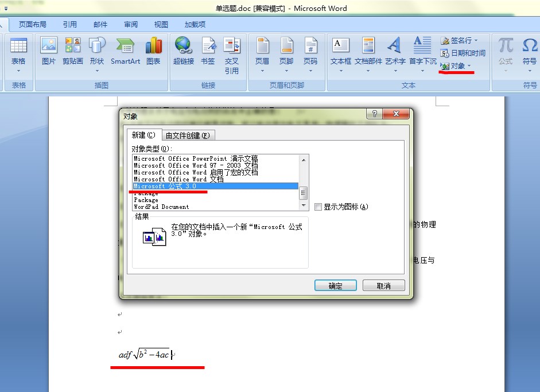Open the Quick Access Toolbar customize arrow
The width and height of the screenshot is (540, 392).
pyautogui.click(x=6, y=8)
